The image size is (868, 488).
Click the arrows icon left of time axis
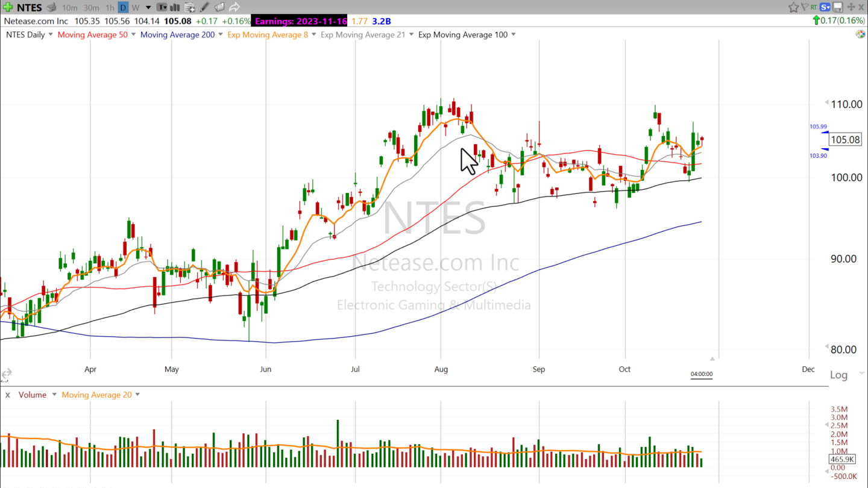click(5, 375)
